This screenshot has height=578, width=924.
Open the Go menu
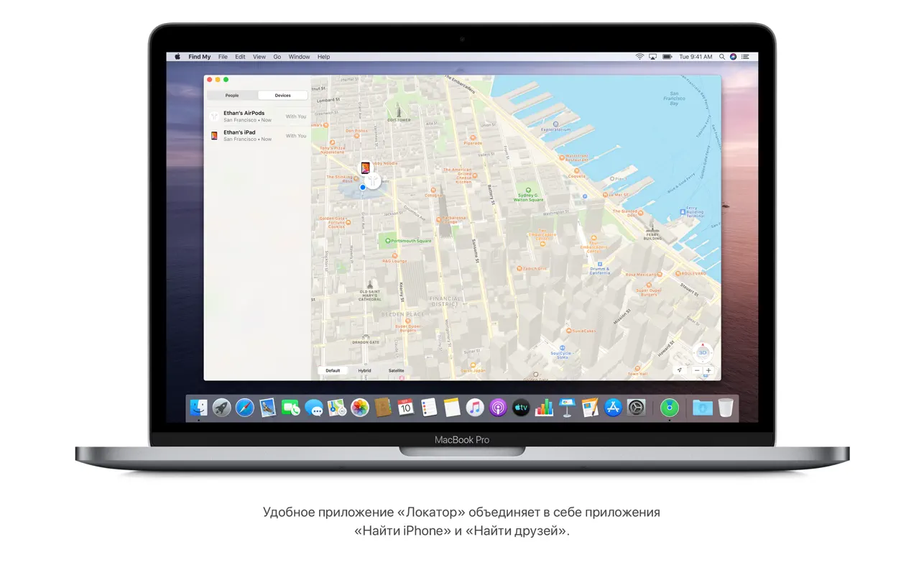coord(277,57)
